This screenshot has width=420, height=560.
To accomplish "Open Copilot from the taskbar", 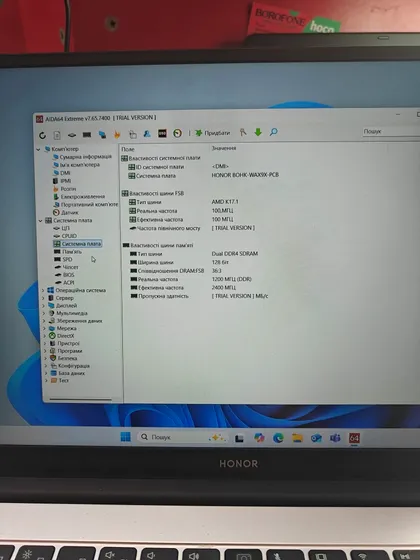I will click(x=259, y=438).
